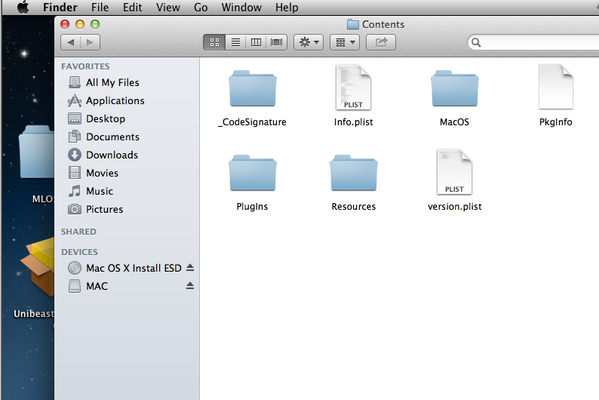This screenshot has height=400, width=599.
Task: Select the MacOS folder icon
Action: click(x=455, y=88)
